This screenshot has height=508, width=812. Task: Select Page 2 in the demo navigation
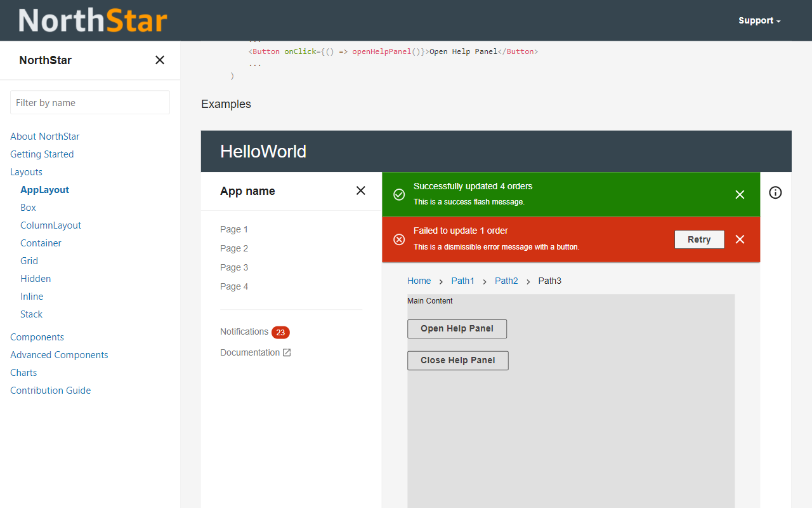(233, 248)
